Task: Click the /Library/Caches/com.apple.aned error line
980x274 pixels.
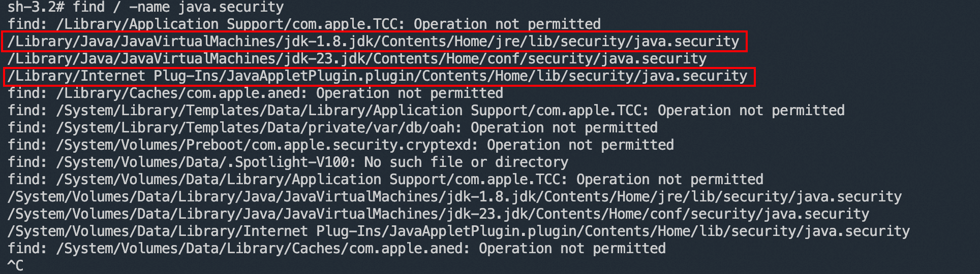Action: click(x=255, y=93)
